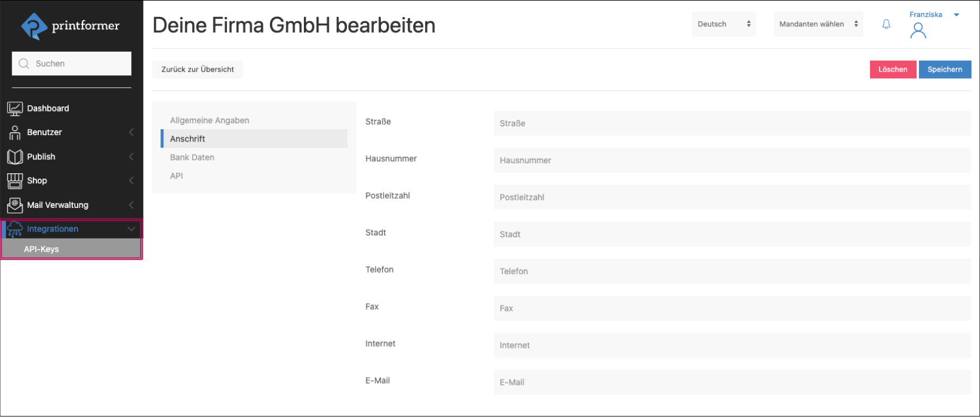Collapse the Integrationen menu chevron
The image size is (980, 420).
[x=131, y=229]
